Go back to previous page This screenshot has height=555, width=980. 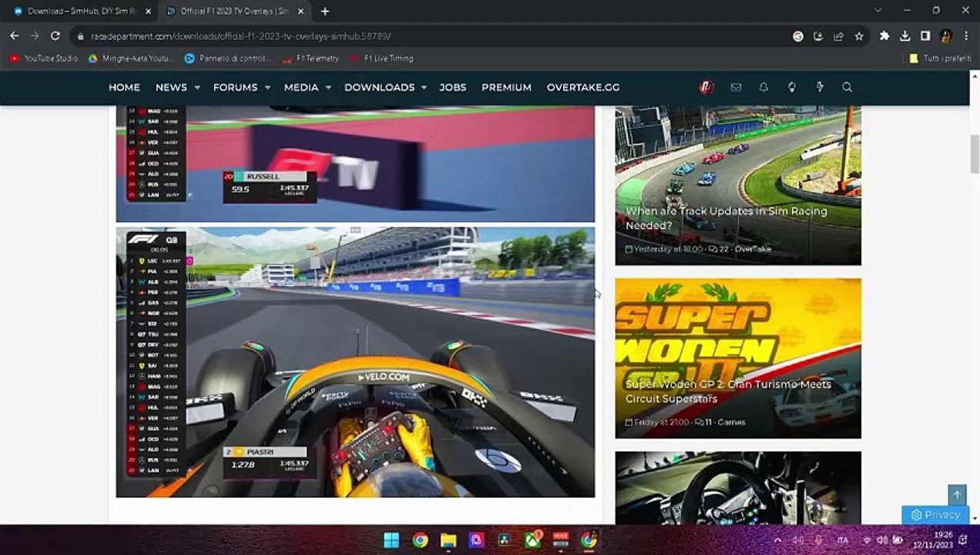15,36
